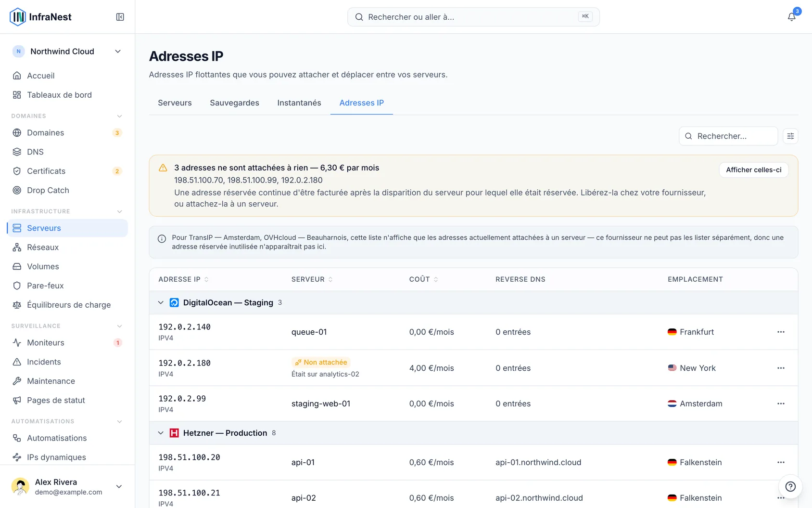812x508 pixels.
Task: Collapse the sidebar panel icon
Action: pos(120,17)
